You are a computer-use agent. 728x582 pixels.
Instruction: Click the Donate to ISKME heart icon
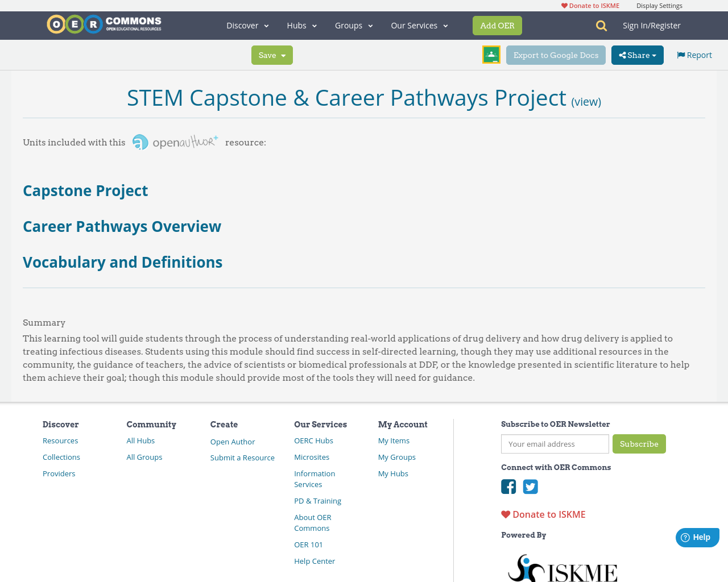click(505, 513)
